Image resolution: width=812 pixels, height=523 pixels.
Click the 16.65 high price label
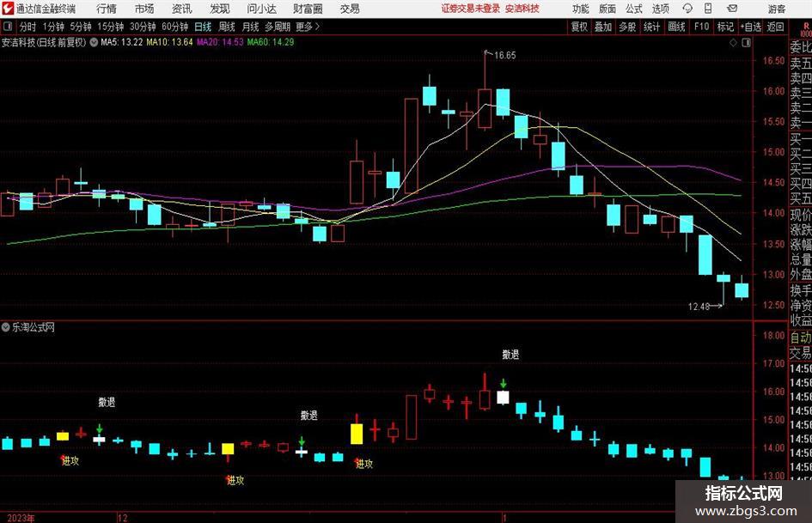tap(505, 56)
